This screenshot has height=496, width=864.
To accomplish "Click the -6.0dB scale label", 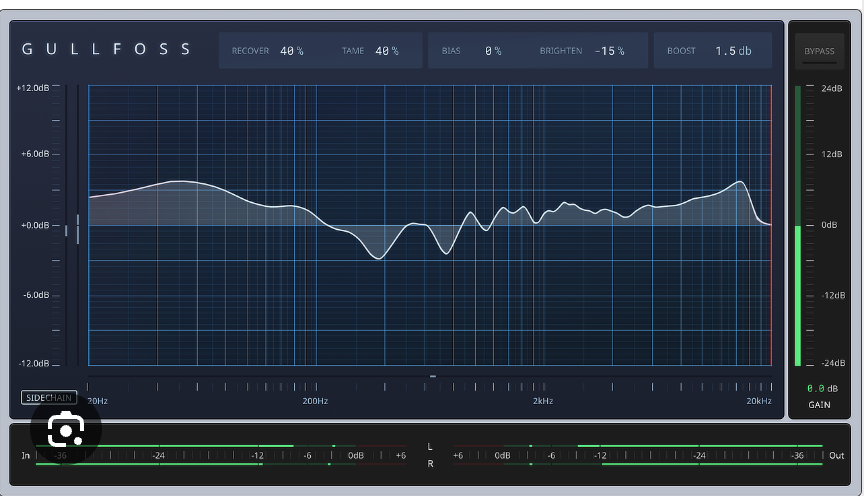I will point(36,295).
